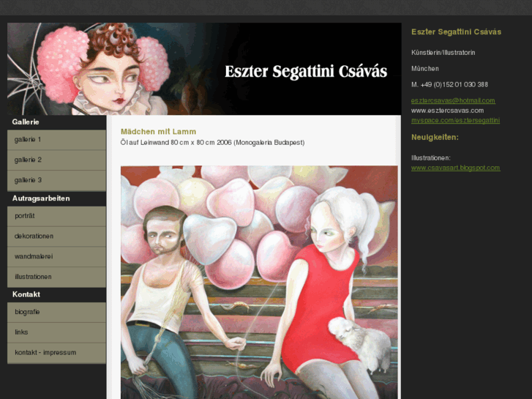
Task: Click the Eszter Segattini Csávás banner title
Action: 306,72
